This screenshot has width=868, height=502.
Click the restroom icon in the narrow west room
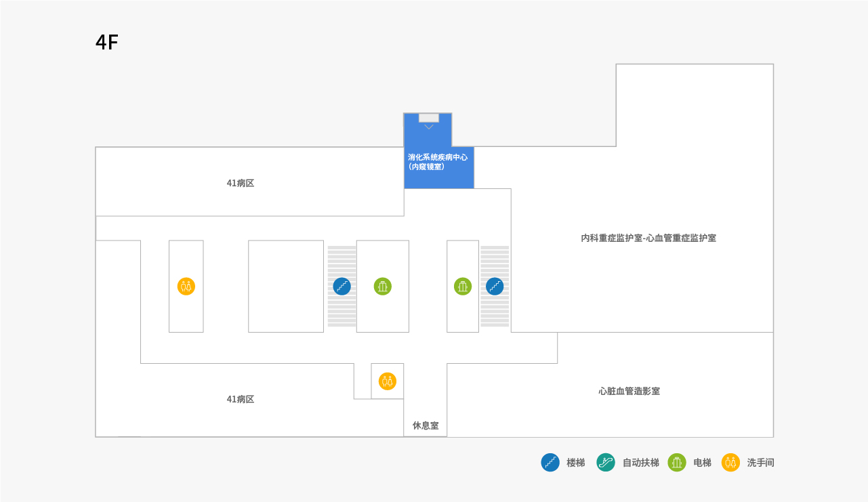point(186,287)
